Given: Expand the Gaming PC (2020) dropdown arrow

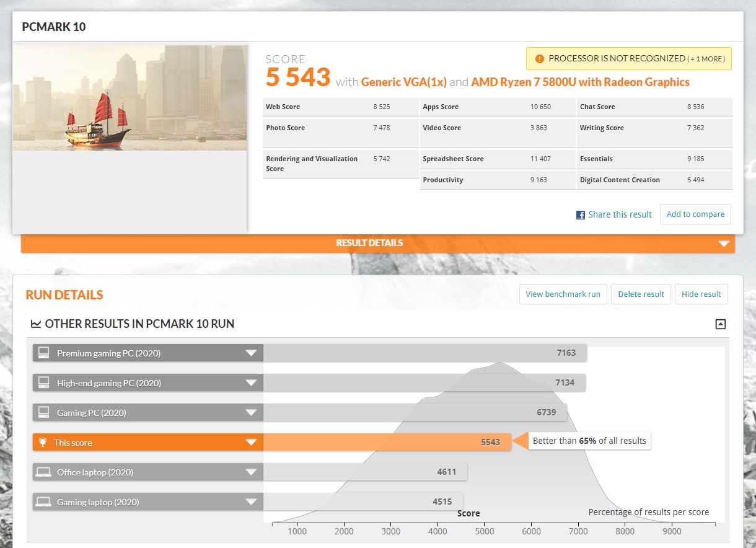Looking at the screenshot, I should [251, 413].
